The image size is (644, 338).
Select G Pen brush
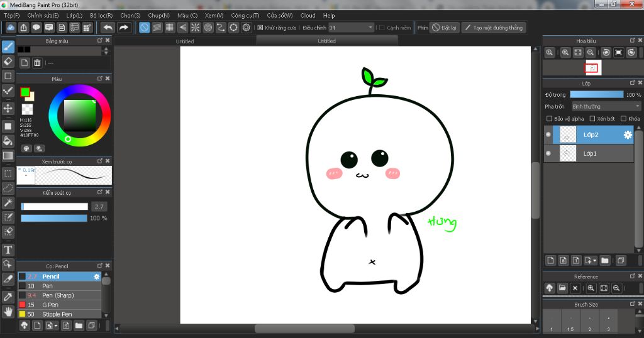click(x=59, y=305)
